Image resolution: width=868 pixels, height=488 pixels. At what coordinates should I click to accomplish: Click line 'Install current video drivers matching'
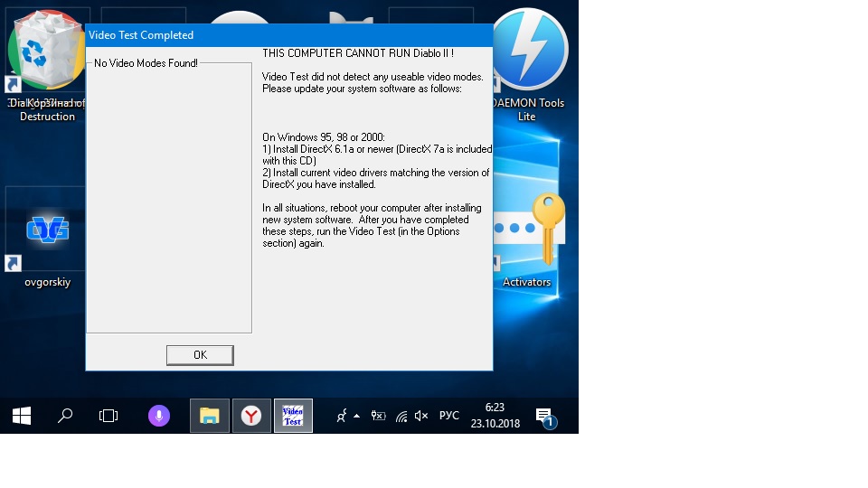coord(375,178)
